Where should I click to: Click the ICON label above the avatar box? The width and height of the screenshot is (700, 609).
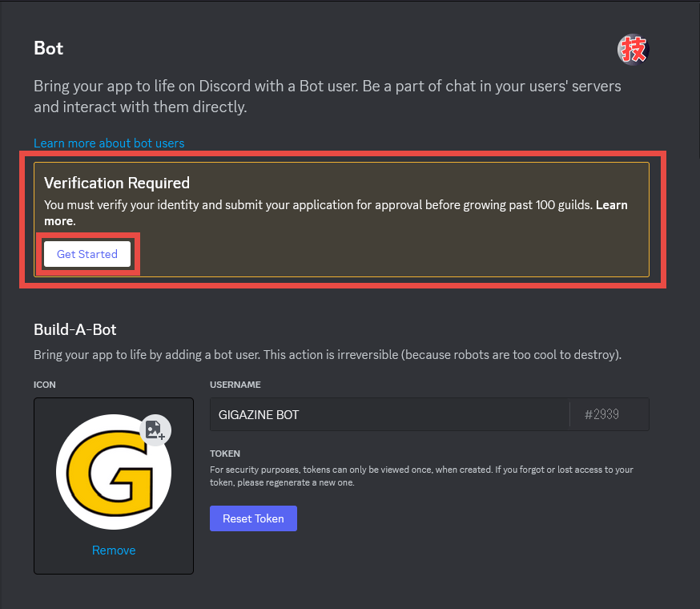tap(45, 385)
